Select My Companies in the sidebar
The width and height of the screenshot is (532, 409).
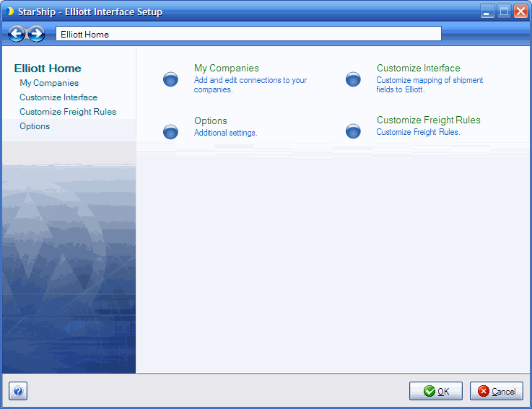tap(49, 83)
